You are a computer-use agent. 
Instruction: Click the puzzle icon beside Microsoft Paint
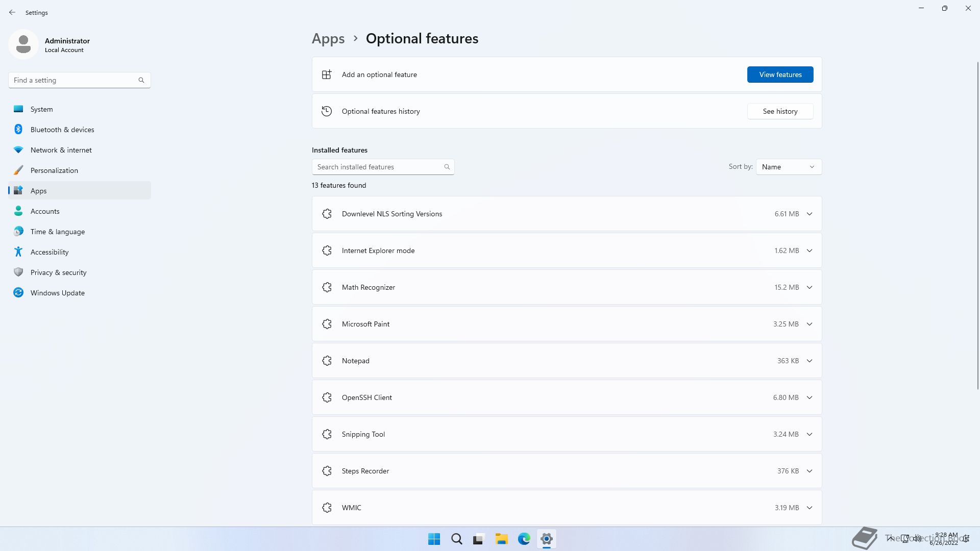point(327,324)
